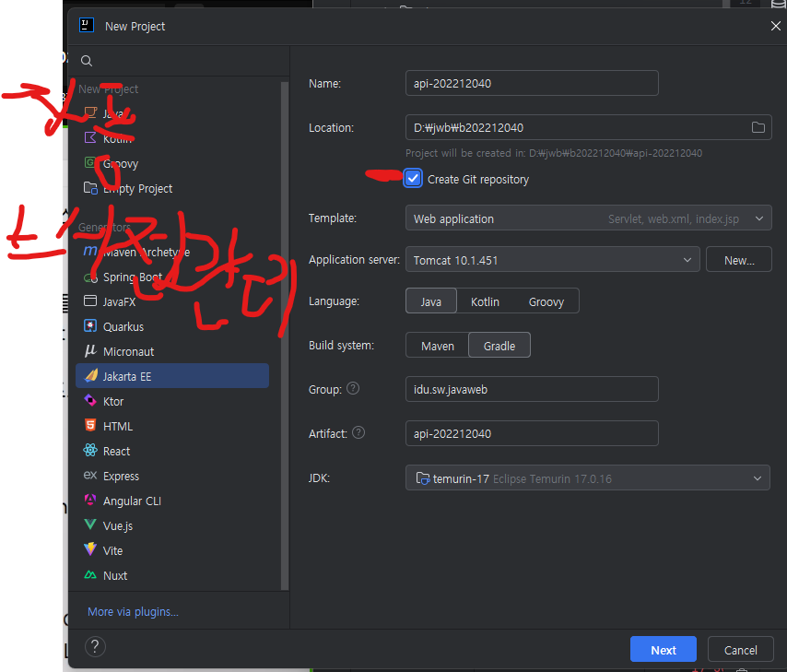Viewport: 787px width, 672px height.
Task: Open the JDK temurin-17 dropdown
Action: click(587, 478)
